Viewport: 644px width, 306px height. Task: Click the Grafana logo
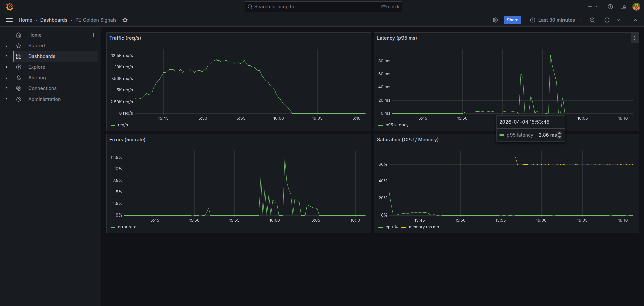point(9,7)
